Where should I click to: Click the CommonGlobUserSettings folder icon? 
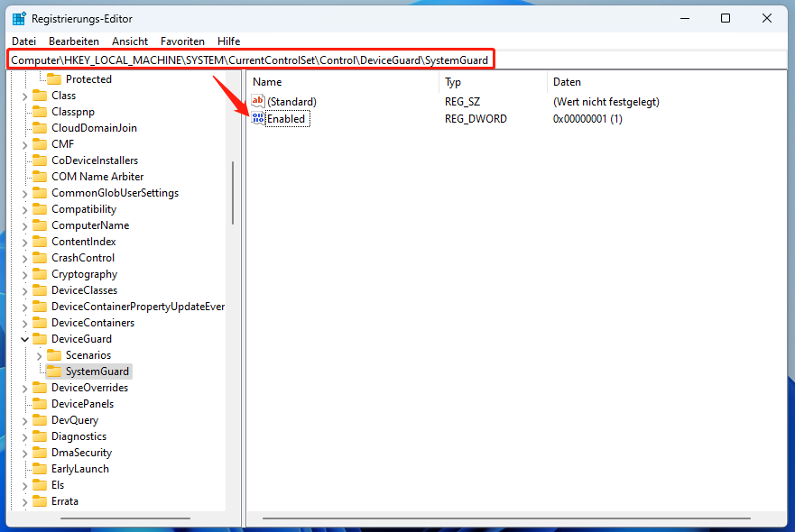40,193
